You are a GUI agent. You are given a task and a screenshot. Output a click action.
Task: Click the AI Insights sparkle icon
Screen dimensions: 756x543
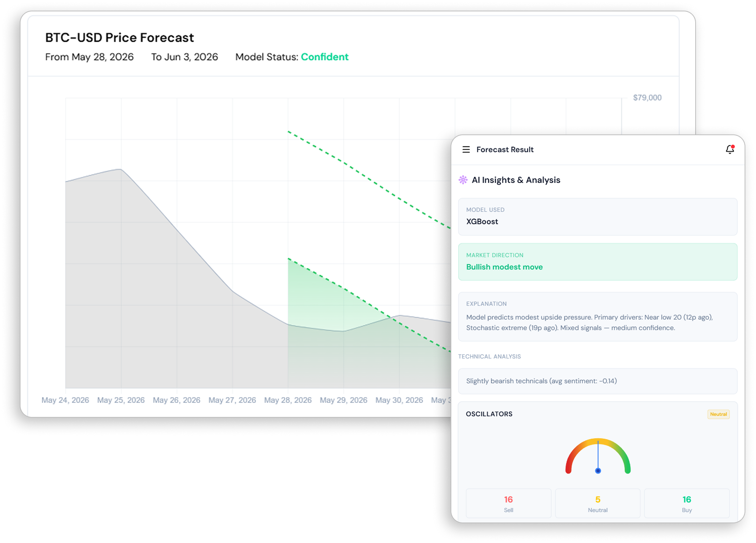[463, 180]
